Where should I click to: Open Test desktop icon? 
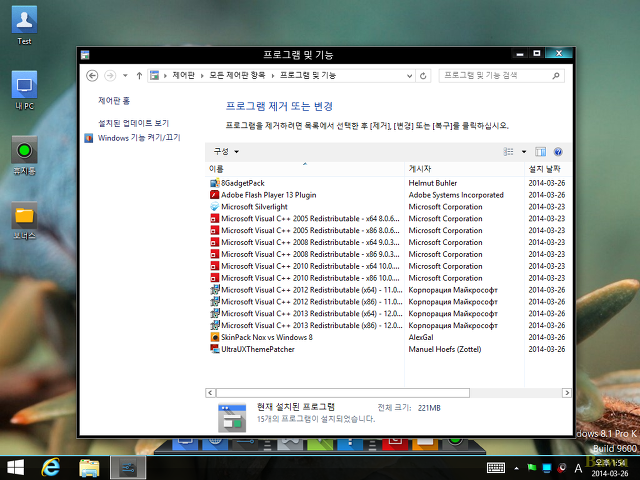24,25
